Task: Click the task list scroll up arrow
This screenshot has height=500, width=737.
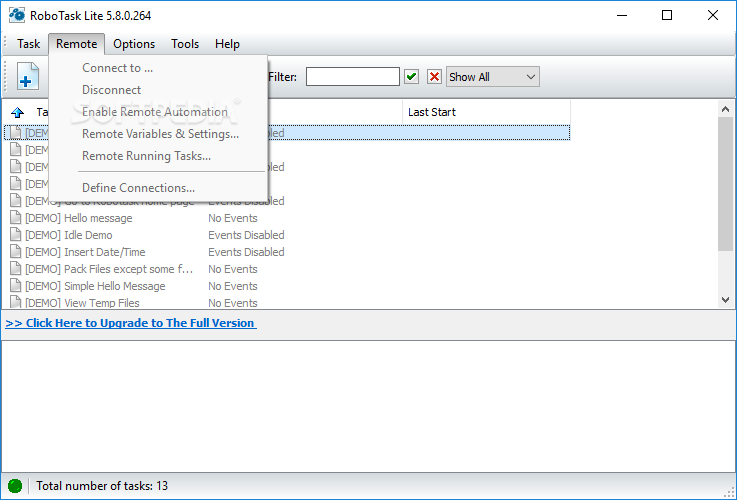Action: pos(725,109)
